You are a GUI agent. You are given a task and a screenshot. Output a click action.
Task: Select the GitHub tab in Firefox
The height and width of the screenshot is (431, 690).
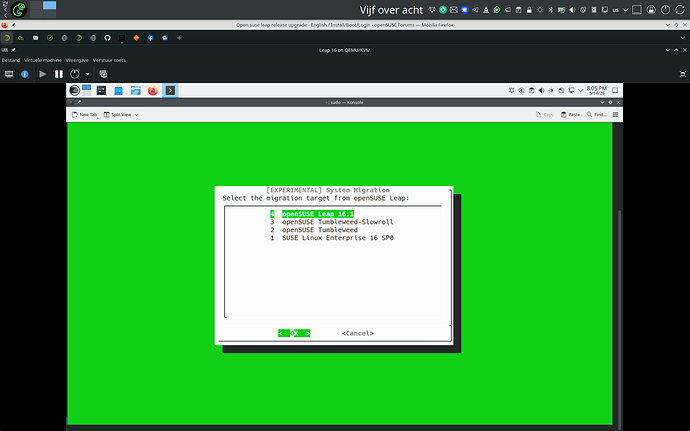pos(107,38)
